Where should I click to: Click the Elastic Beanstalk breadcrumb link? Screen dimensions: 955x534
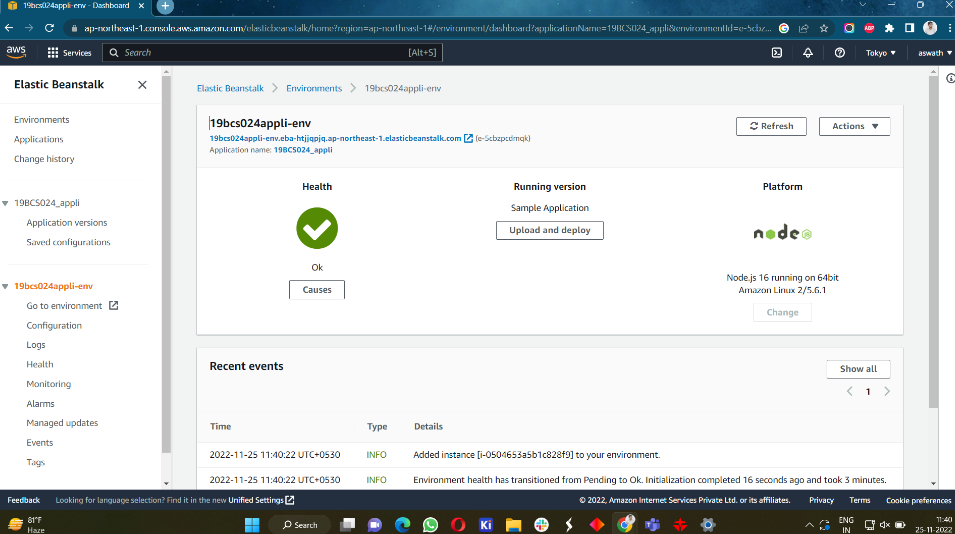click(230, 88)
